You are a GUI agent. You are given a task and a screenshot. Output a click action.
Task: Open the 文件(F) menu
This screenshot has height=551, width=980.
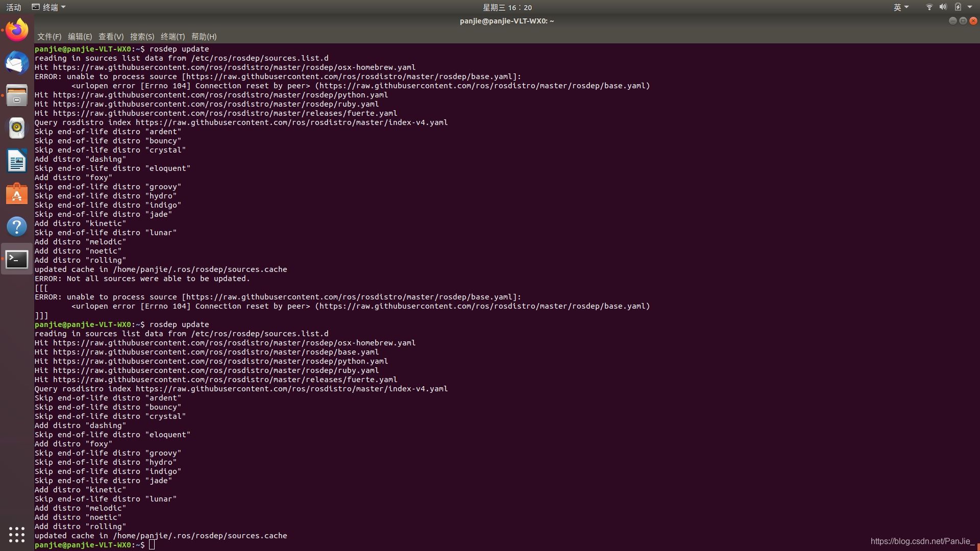click(x=49, y=37)
